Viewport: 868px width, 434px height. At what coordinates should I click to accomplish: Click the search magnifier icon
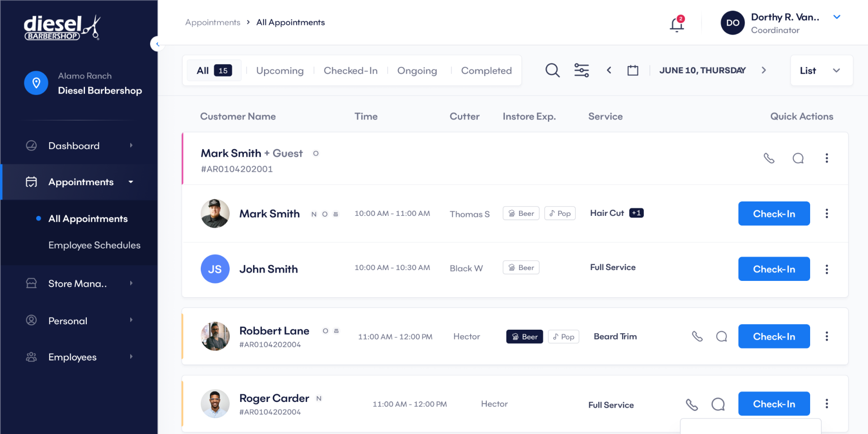click(x=552, y=70)
